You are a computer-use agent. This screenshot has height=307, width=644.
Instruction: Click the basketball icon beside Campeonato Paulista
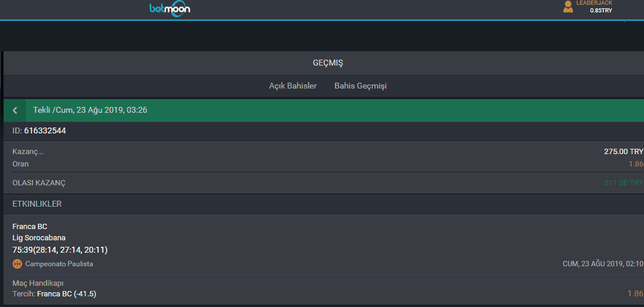[x=17, y=264]
